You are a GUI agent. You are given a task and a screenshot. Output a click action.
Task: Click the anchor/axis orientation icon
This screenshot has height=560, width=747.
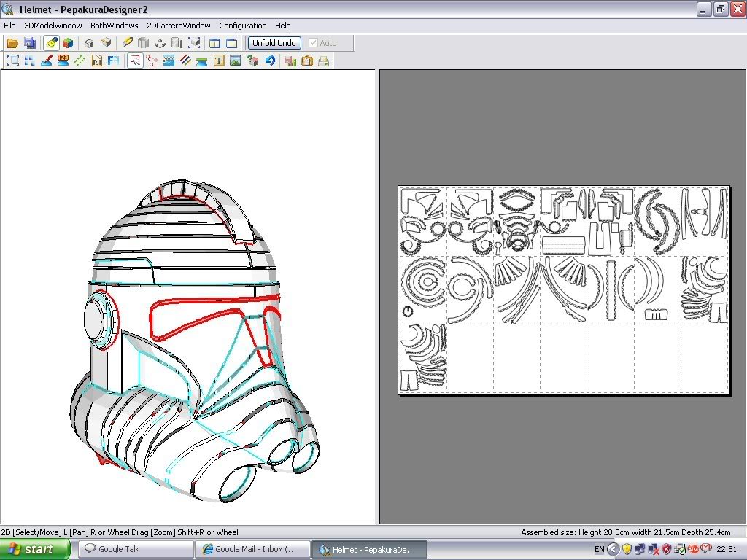(160, 43)
